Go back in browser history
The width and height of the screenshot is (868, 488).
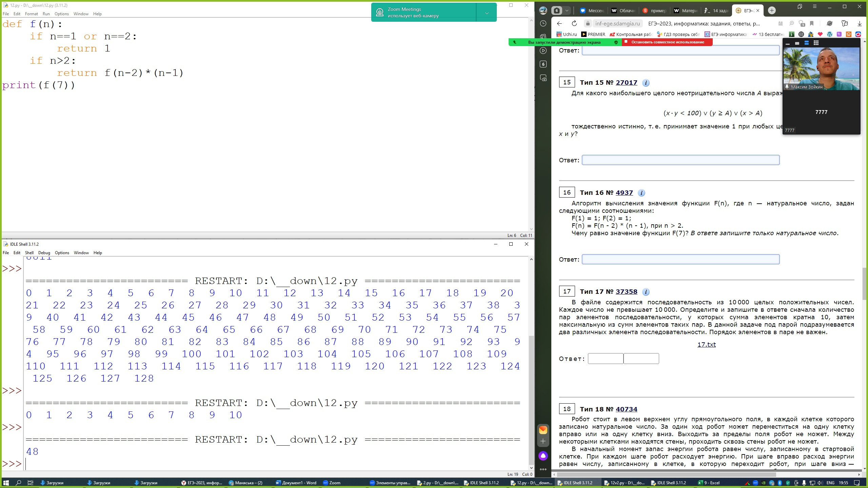click(x=559, y=23)
